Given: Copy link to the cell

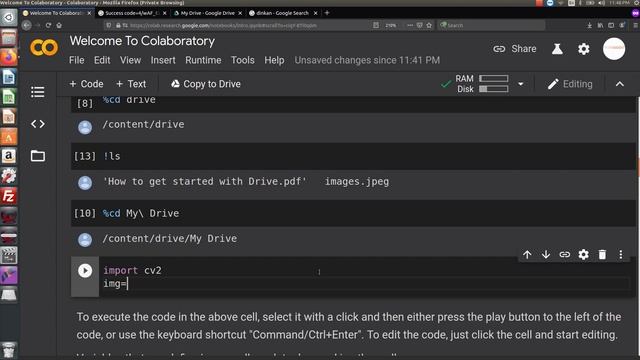Looking at the screenshot, I should tap(564, 255).
